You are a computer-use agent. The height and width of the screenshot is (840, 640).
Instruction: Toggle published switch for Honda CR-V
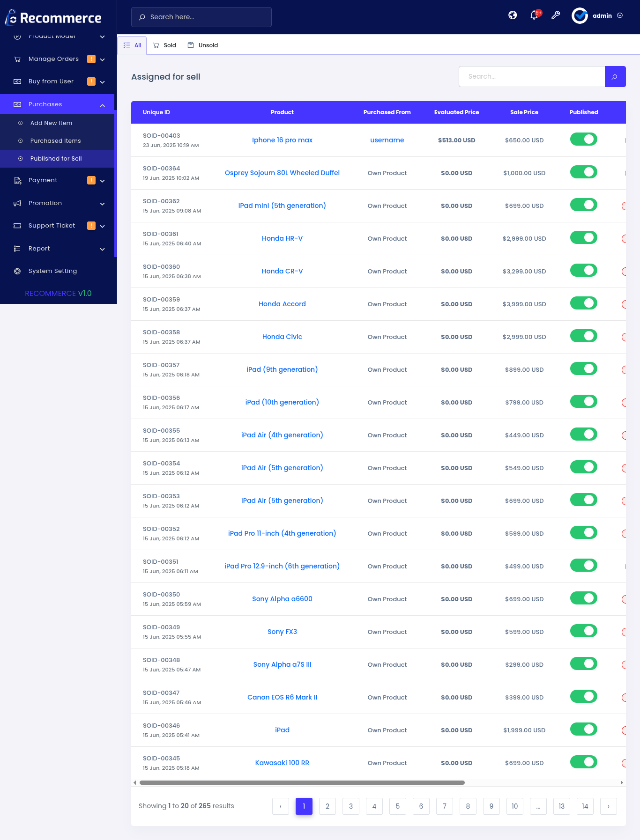584,271
